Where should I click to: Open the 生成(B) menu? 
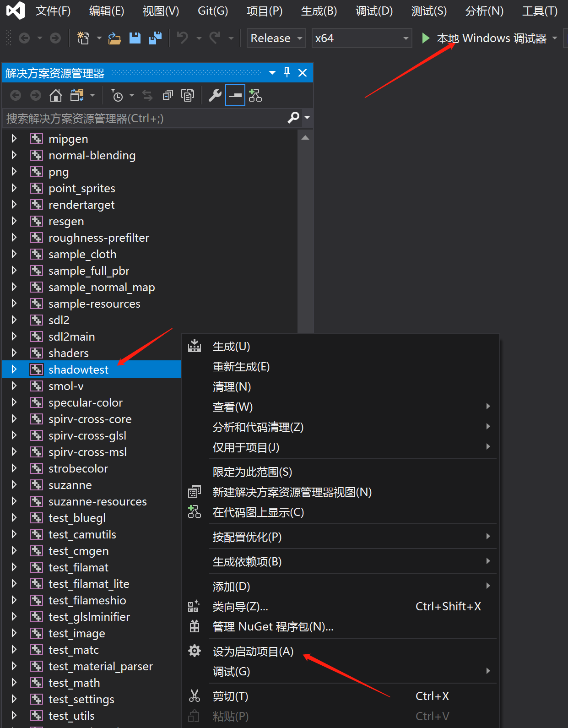tap(319, 11)
